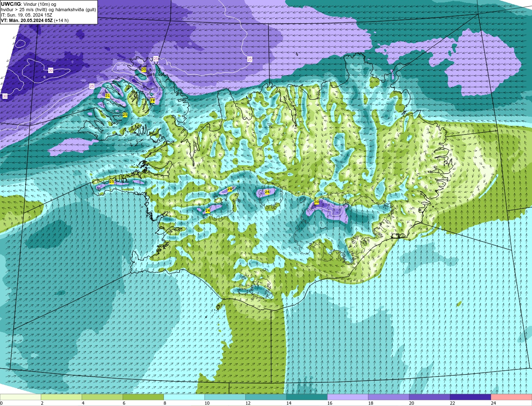Click the pale cyan 8–10 m/s legend swatch

(x=184, y=397)
